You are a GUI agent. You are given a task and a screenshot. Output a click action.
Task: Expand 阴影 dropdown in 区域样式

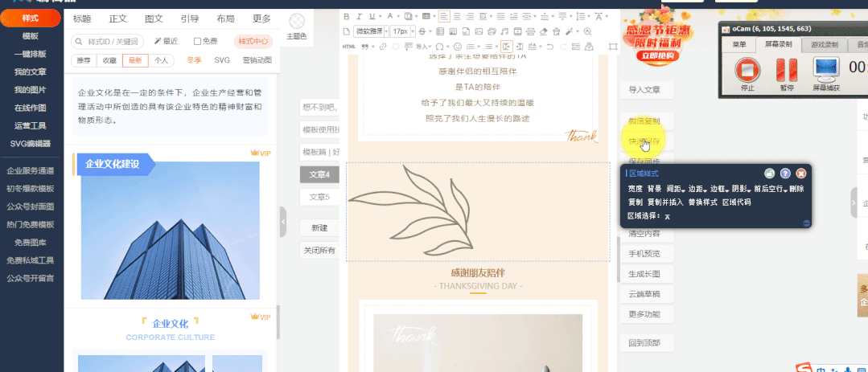tap(741, 189)
